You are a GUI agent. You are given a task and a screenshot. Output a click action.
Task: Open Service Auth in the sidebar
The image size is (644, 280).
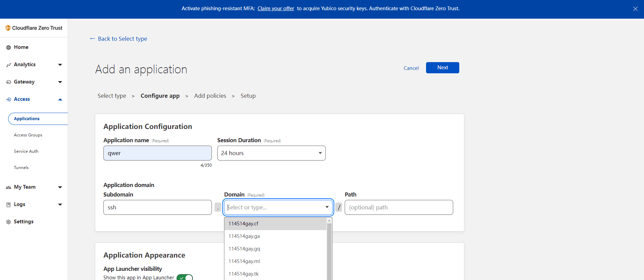pyautogui.click(x=26, y=151)
